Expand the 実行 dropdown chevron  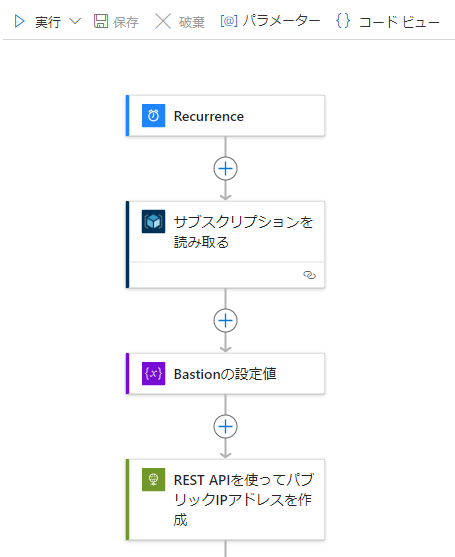75,21
